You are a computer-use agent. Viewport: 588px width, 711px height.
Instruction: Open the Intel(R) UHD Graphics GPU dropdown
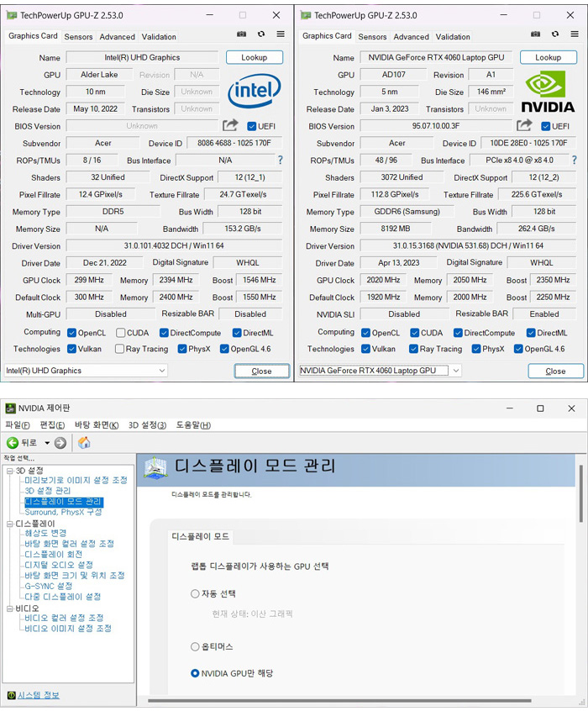(87, 371)
